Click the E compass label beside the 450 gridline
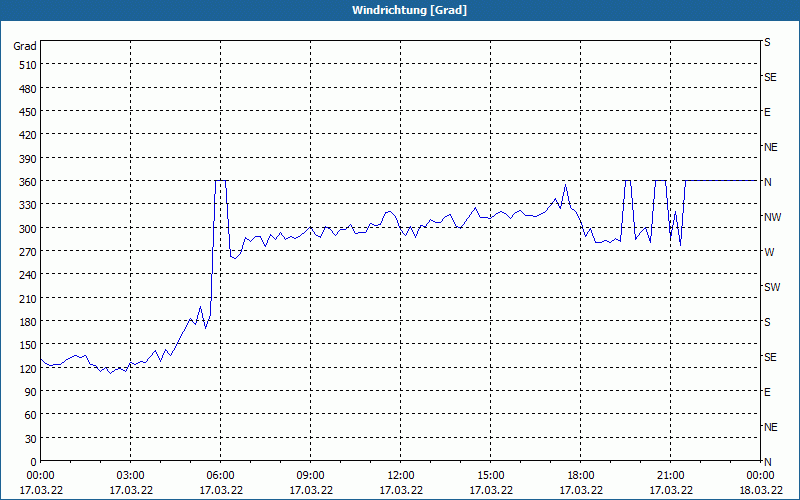This screenshot has width=800, height=500. [x=767, y=112]
